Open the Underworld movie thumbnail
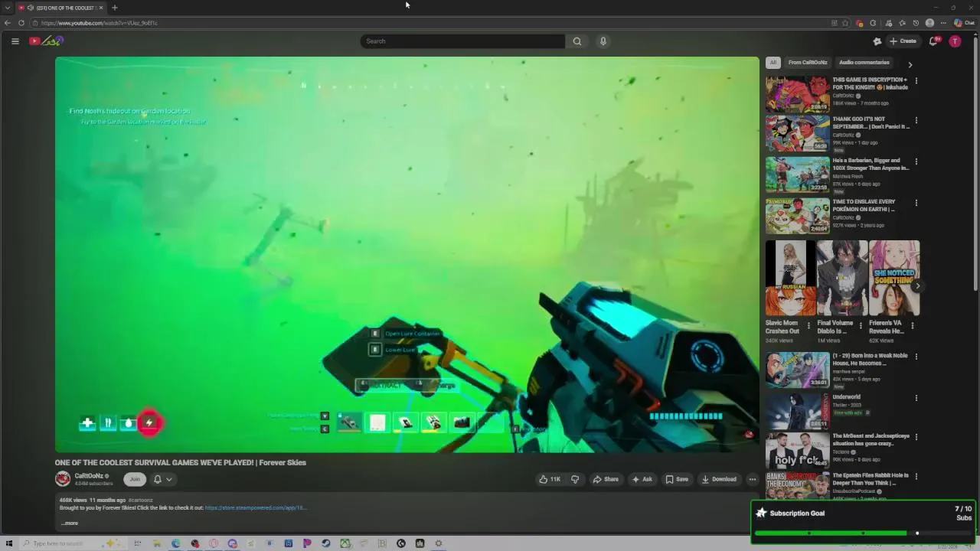 pos(797,410)
